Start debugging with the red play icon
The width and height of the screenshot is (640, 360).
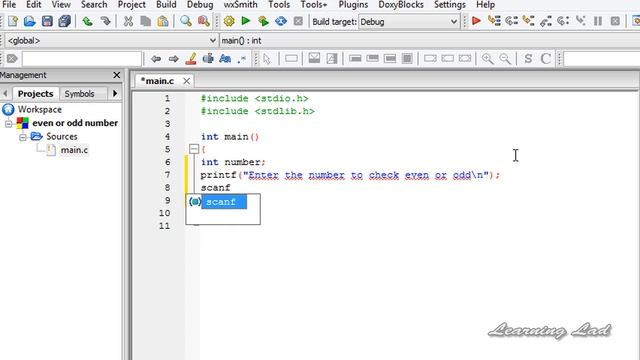476,21
